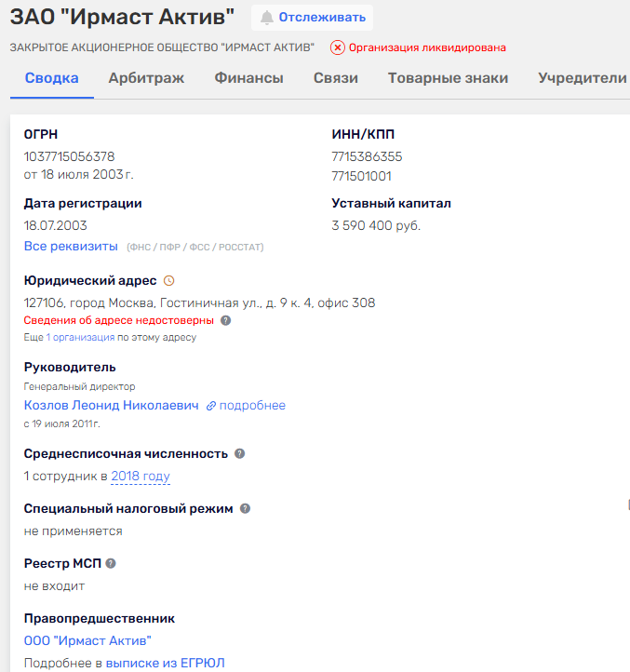This screenshot has width=630, height=672.
Task: Click ИНН value 7715386355
Action: coord(367,157)
